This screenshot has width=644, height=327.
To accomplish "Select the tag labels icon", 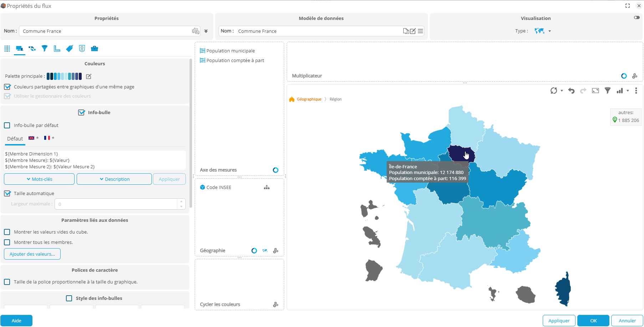I will coord(69,48).
